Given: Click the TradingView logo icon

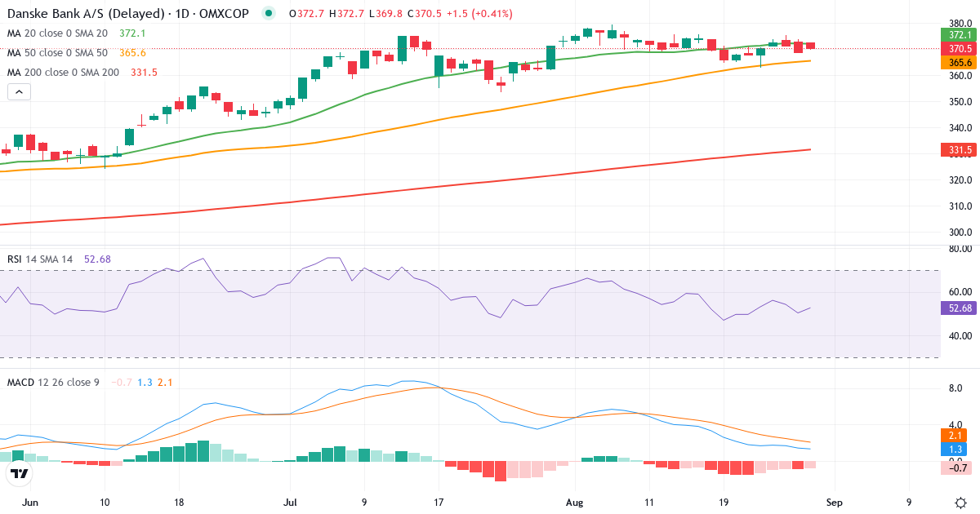Looking at the screenshot, I should click(20, 472).
